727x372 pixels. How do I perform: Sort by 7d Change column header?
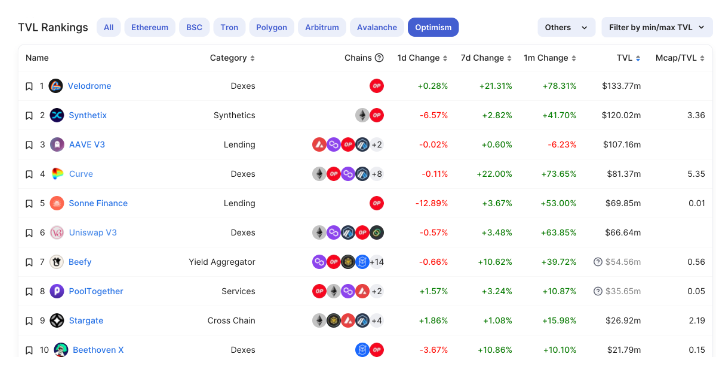[x=486, y=58]
